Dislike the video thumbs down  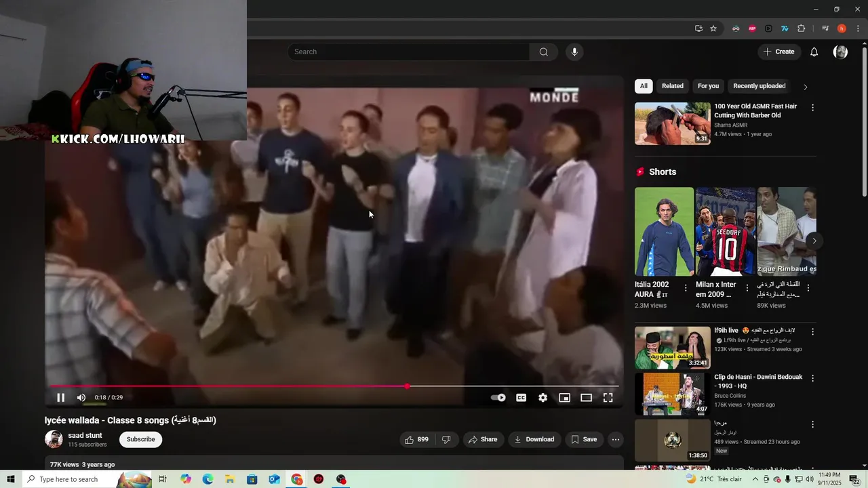[446, 439]
